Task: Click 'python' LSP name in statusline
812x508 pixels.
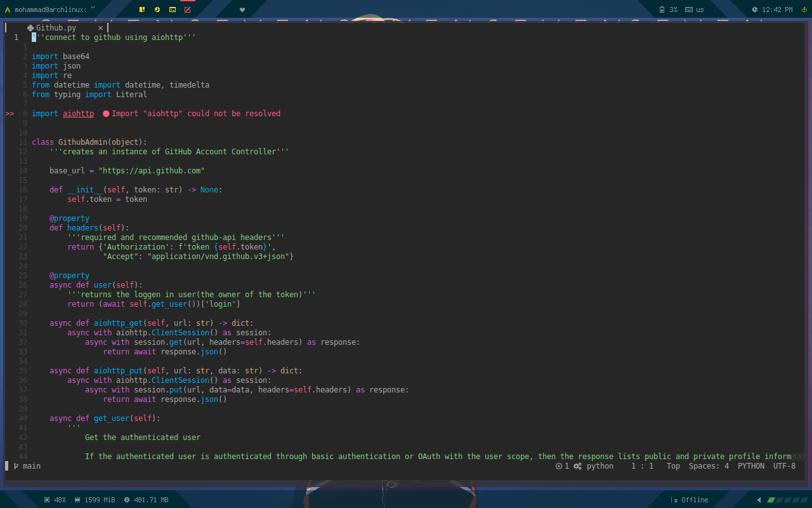Action: click(600, 466)
